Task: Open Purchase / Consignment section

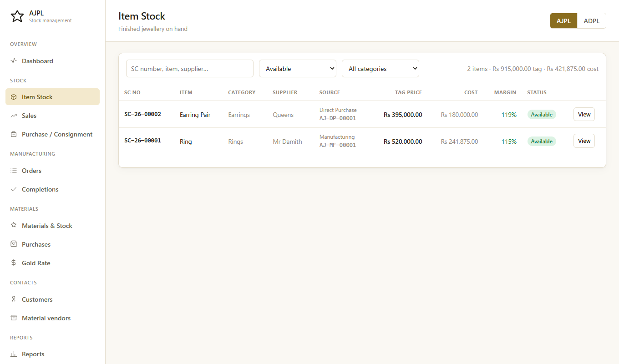Action: (x=52, y=134)
